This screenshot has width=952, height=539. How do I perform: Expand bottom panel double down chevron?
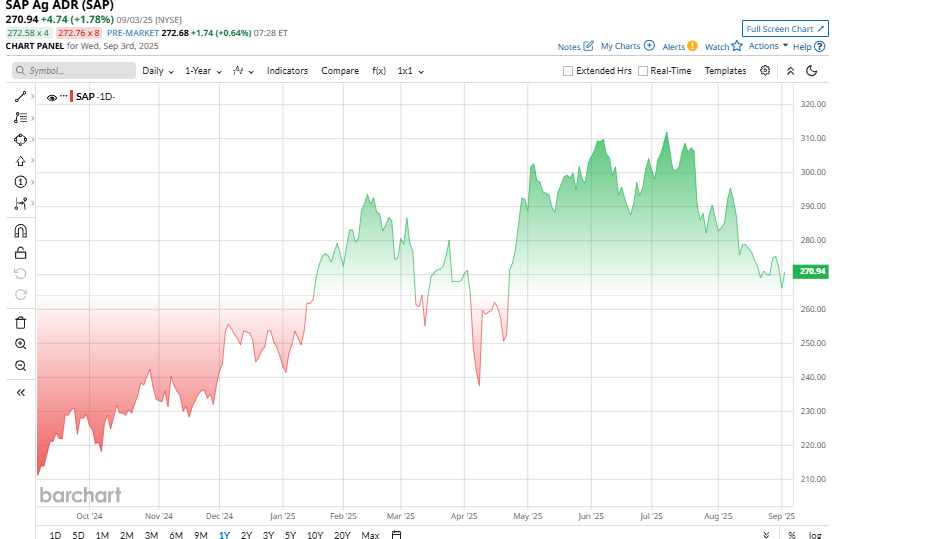click(x=766, y=535)
